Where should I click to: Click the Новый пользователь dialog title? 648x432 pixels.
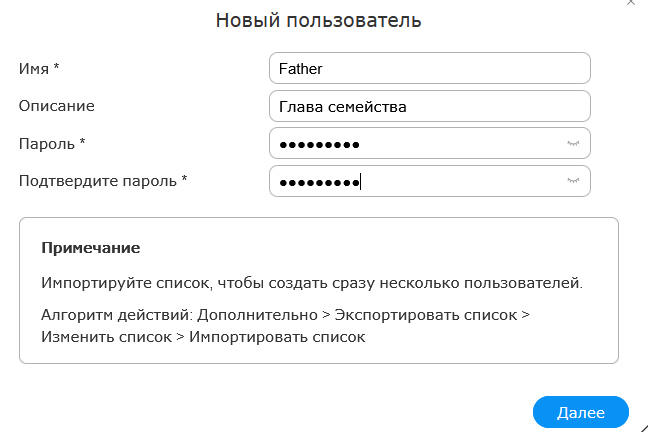click(x=318, y=20)
